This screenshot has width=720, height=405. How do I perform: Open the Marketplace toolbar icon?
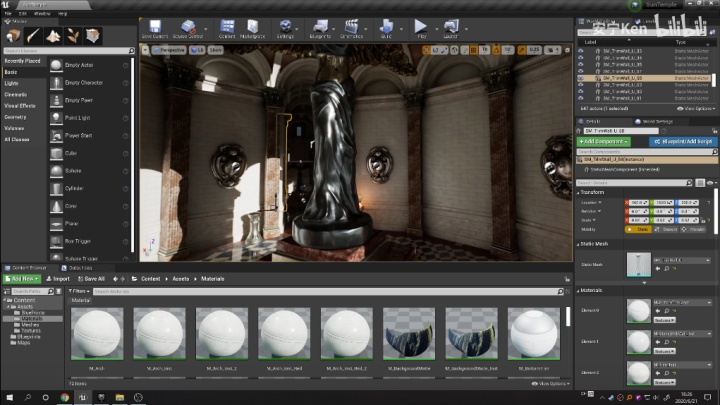coord(253,26)
